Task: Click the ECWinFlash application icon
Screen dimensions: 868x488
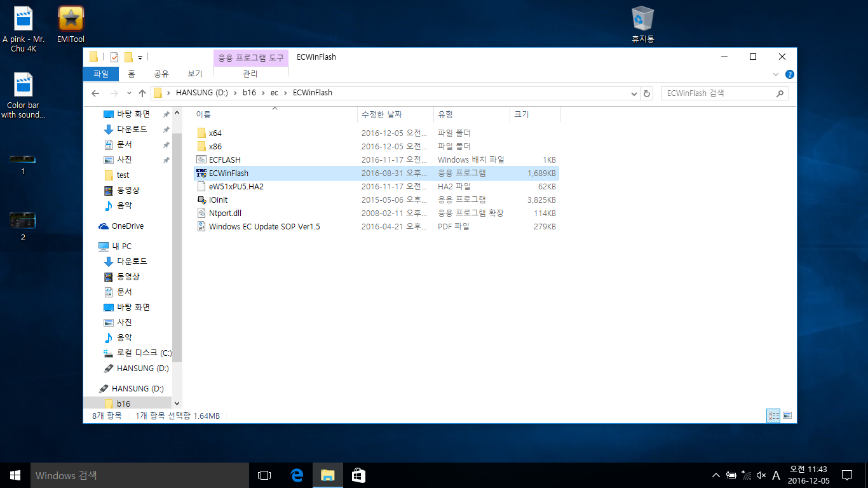Action: pos(201,173)
